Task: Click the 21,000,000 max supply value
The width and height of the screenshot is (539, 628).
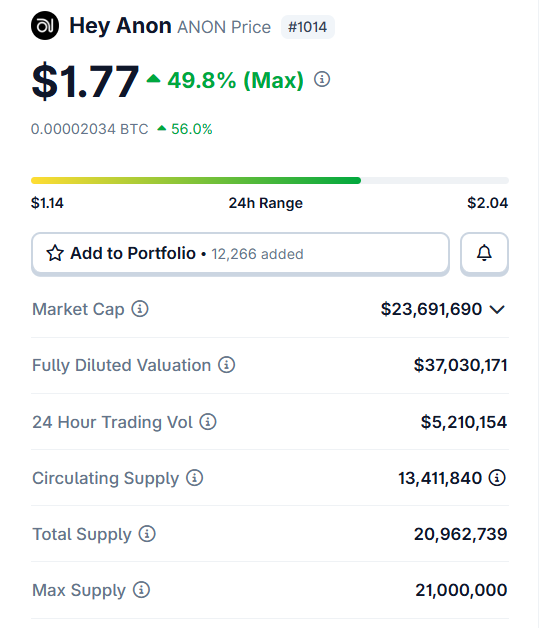Action: 462,590
